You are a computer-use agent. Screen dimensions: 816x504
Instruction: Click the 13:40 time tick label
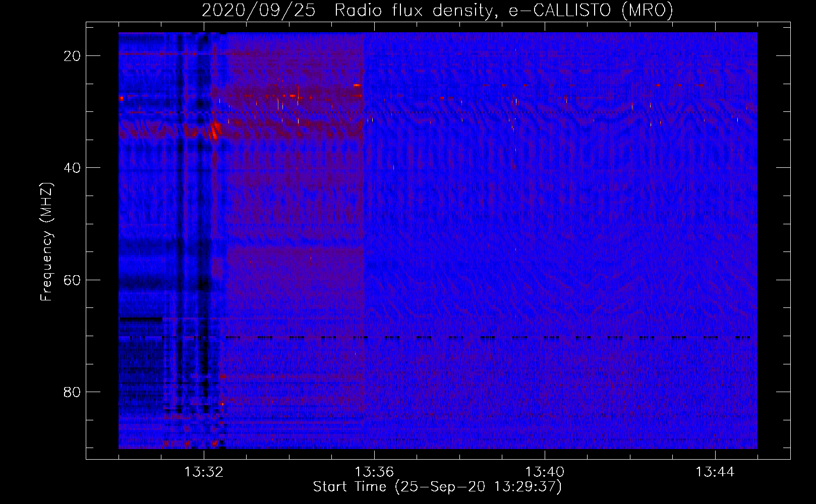click(x=545, y=472)
